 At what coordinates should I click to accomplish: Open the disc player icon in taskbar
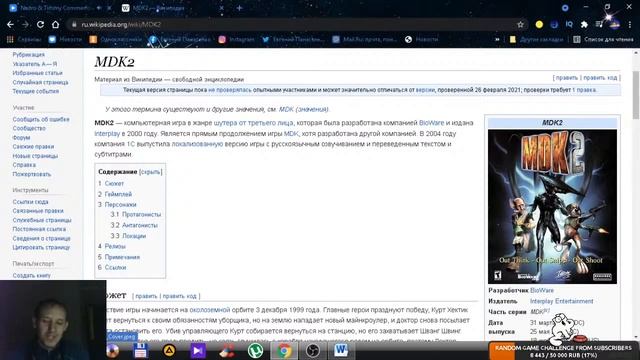click(112, 351)
